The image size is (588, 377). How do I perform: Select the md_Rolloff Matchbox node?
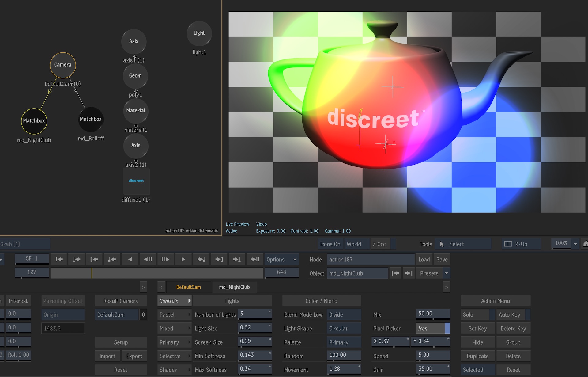(91, 119)
